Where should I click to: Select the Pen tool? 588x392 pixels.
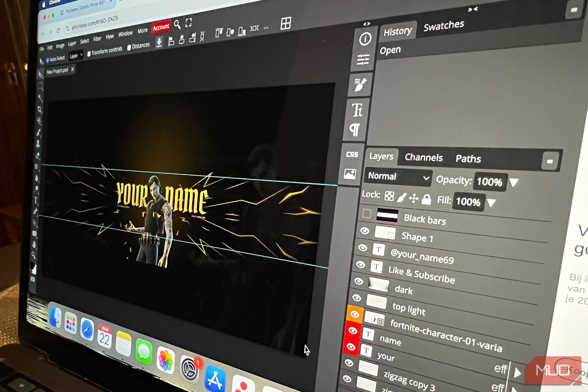pyautogui.click(x=35, y=212)
